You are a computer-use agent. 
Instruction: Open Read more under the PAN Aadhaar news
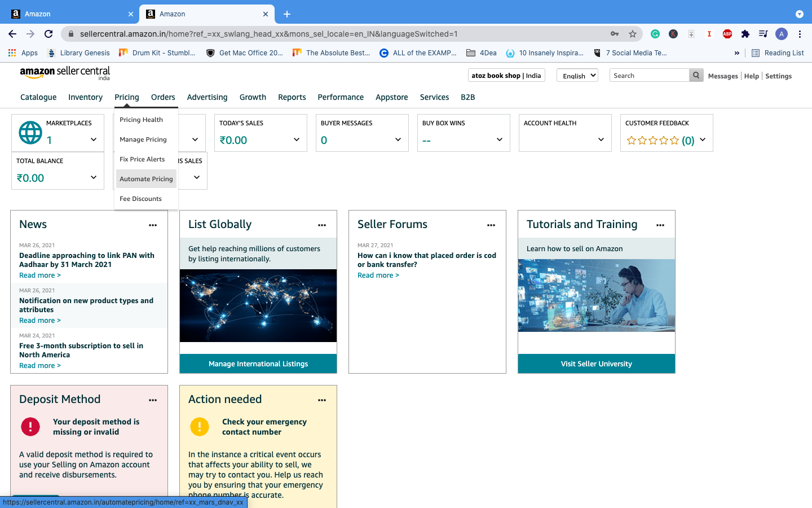(x=39, y=275)
